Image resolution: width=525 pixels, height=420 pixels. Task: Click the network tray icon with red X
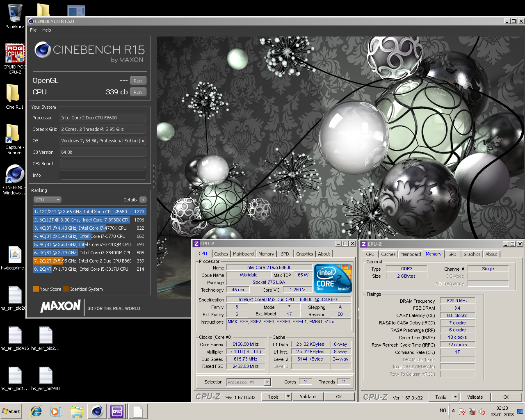tap(472, 411)
